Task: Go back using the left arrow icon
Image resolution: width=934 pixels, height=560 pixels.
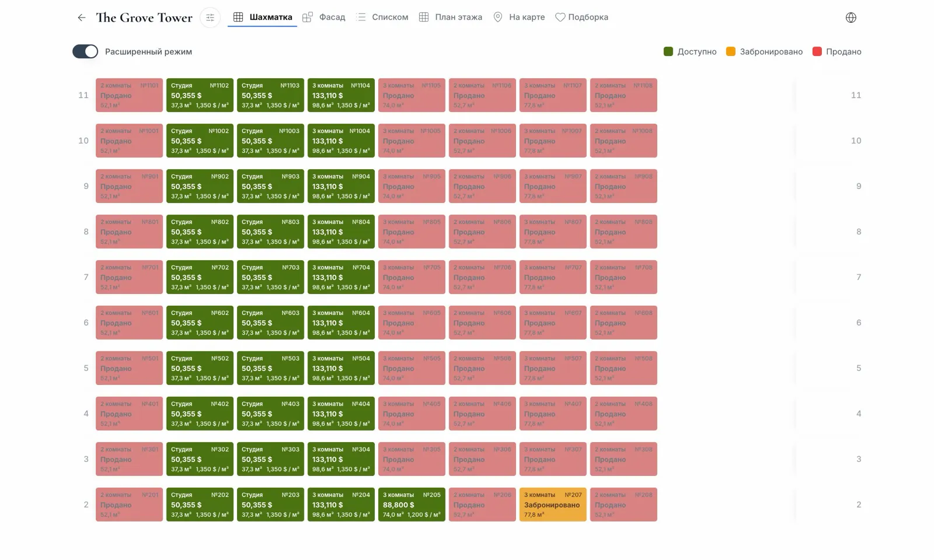Action: (x=82, y=17)
